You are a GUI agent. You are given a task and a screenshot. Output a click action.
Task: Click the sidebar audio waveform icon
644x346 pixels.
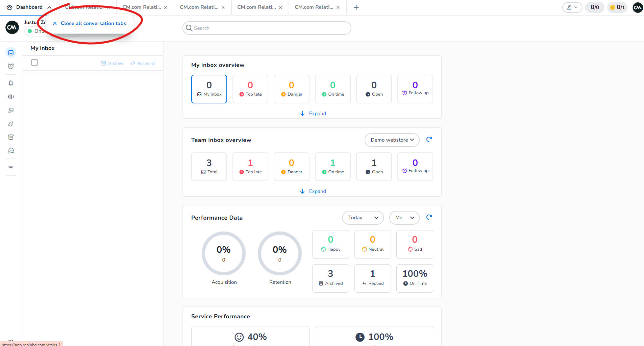[x=11, y=97]
